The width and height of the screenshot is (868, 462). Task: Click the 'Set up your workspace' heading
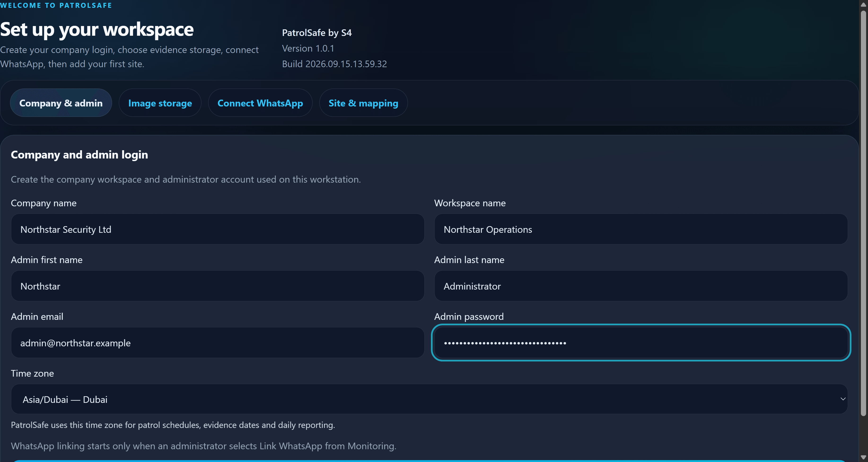coord(97,29)
